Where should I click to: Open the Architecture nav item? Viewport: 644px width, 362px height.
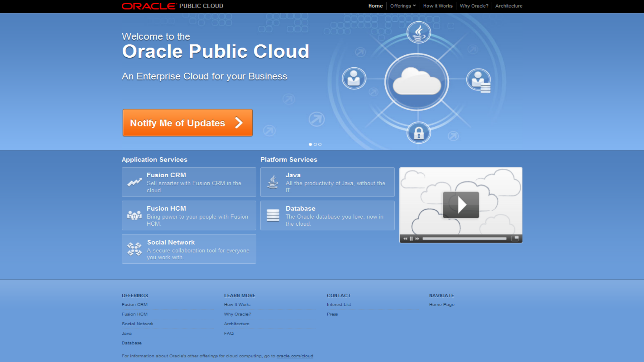509,6
